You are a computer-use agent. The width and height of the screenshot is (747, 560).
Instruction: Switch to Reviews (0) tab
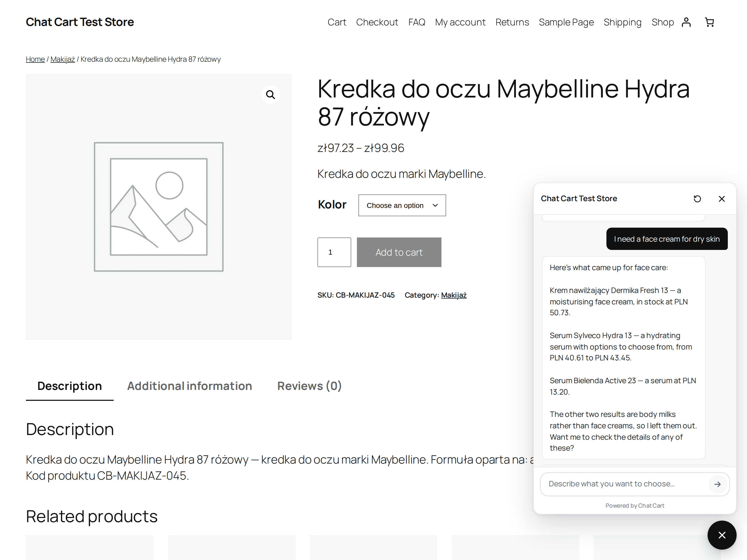[309, 386]
